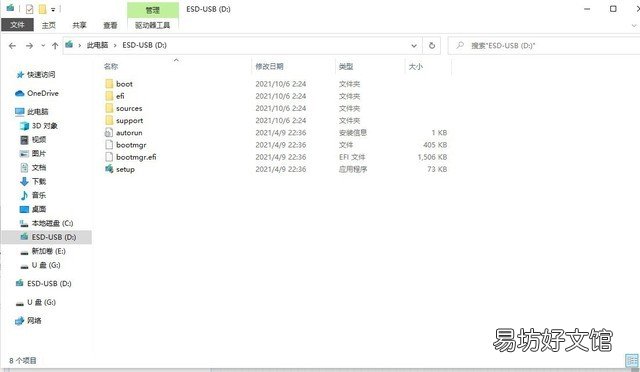640x372 pixels.
Task: Select 桌面 in the sidebar
Action: (39, 209)
